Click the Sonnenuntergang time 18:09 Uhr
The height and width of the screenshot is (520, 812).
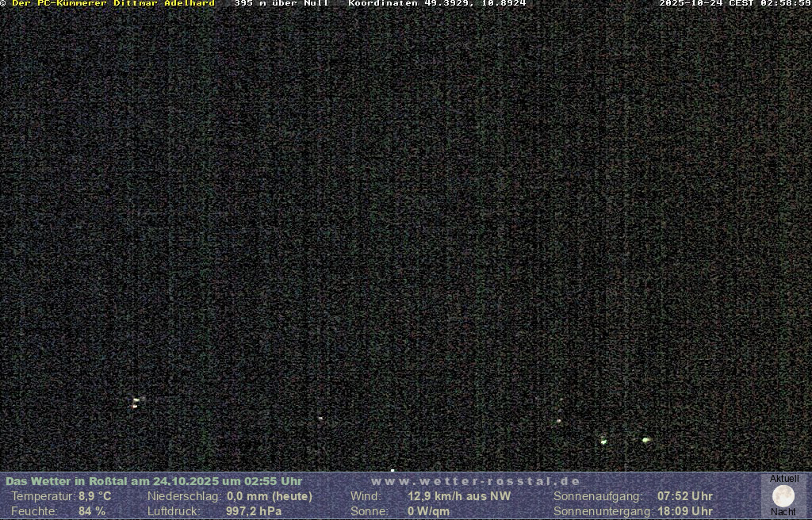point(684,511)
